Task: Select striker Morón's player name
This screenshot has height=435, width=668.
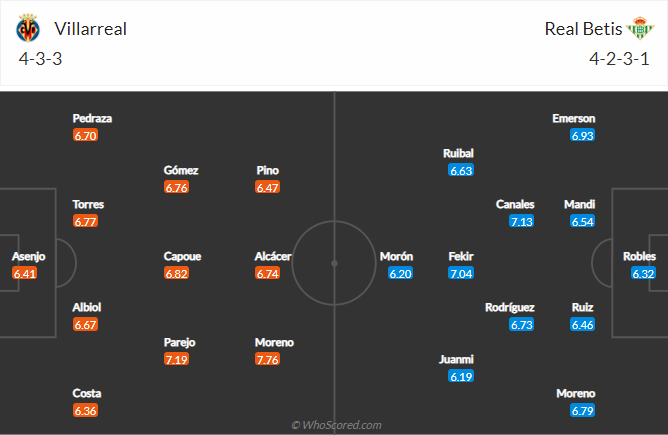Action: (396, 256)
